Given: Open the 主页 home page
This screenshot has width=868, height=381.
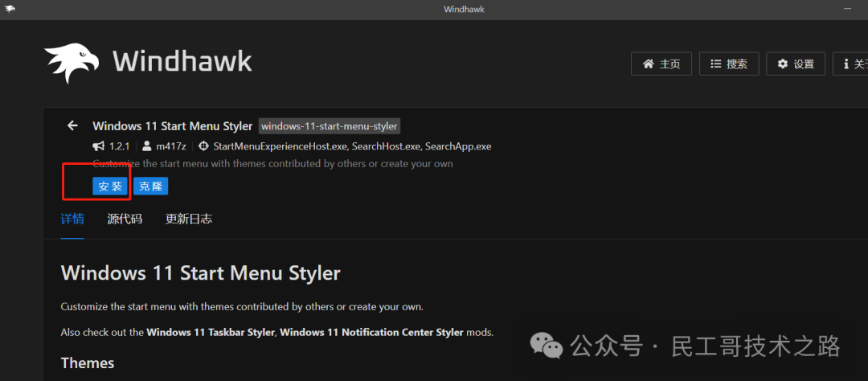Looking at the screenshot, I should pos(661,63).
